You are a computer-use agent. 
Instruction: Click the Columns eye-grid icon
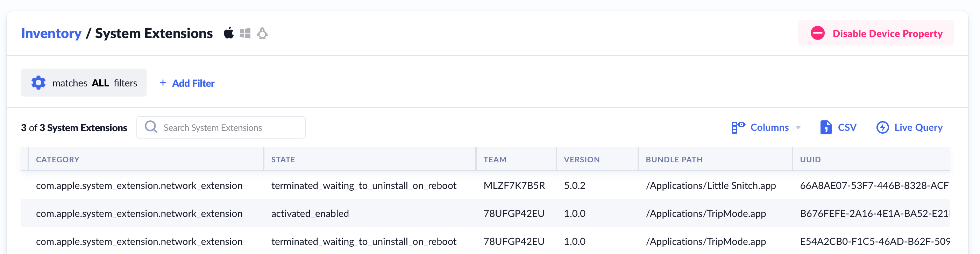coord(738,127)
